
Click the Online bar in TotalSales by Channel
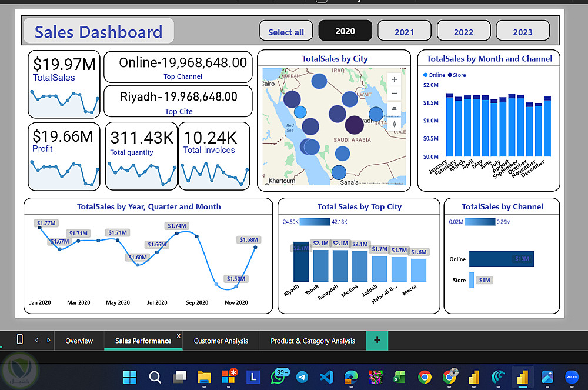tap(502, 259)
